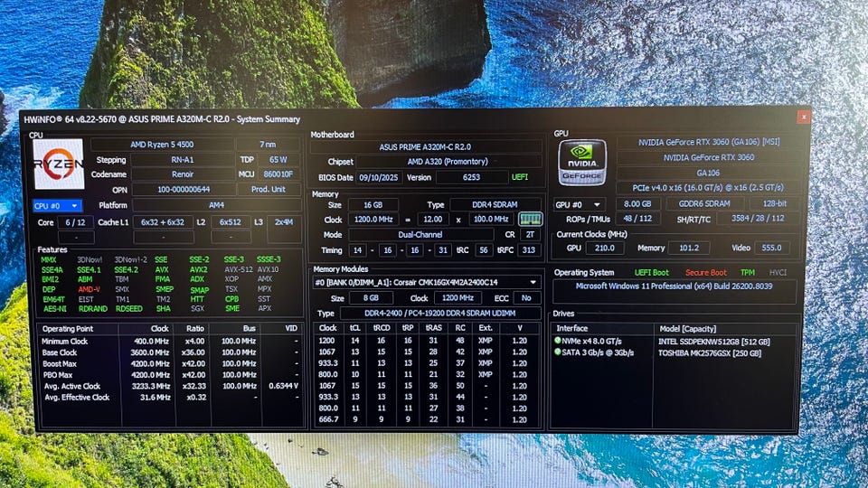Expand the memory module BANK 0/DIMM_A1 dropdown
868x488 pixels.
coord(426,282)
